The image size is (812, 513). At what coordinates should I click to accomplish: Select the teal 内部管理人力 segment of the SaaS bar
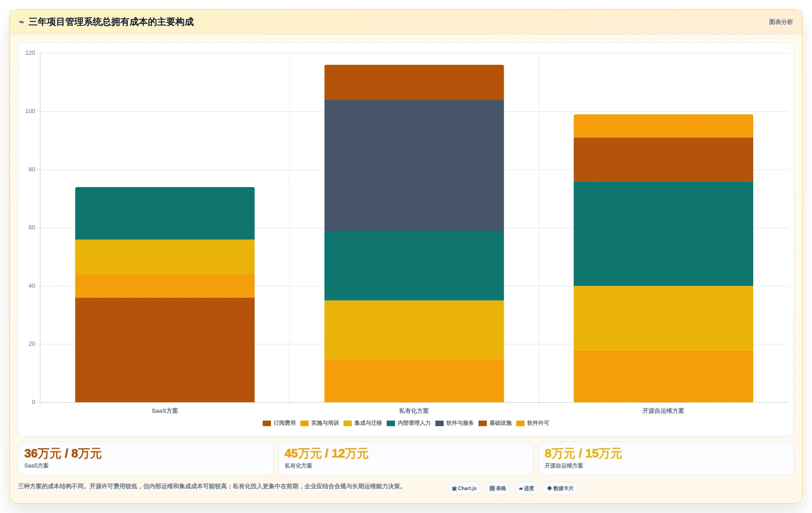point(165,213)
